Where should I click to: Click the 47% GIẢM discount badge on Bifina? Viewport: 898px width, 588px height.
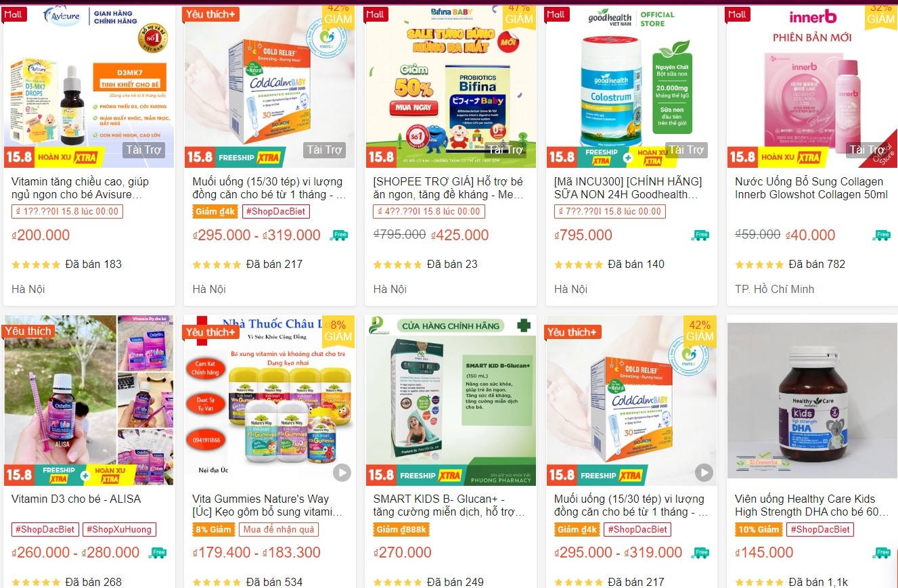pos(519,14)
